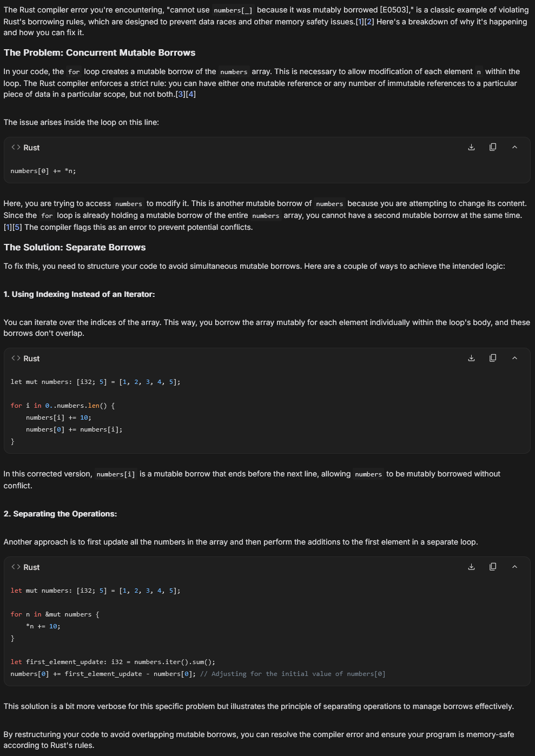Download the indexing solution code block
Screen dimensions: 535x756
coord(471,358)
